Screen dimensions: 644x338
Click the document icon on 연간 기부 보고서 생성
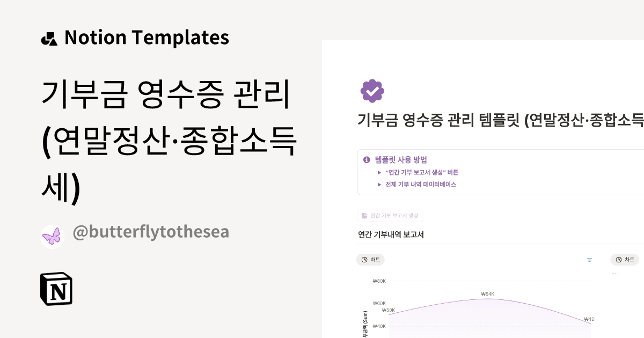coord(364,216)
